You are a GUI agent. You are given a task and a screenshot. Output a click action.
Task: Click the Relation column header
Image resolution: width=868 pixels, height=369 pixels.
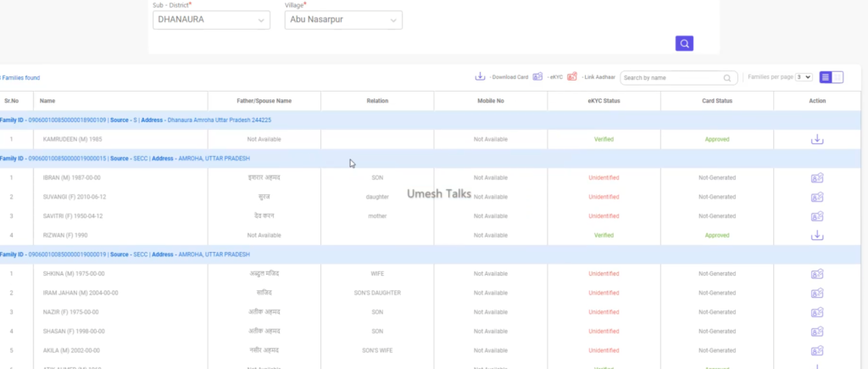pos(377,101)
